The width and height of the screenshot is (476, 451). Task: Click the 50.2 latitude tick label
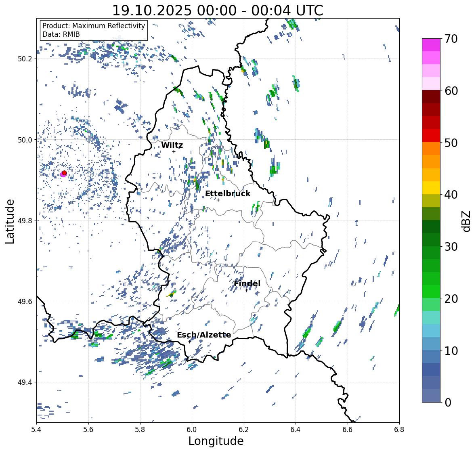(x=25, y=59)
